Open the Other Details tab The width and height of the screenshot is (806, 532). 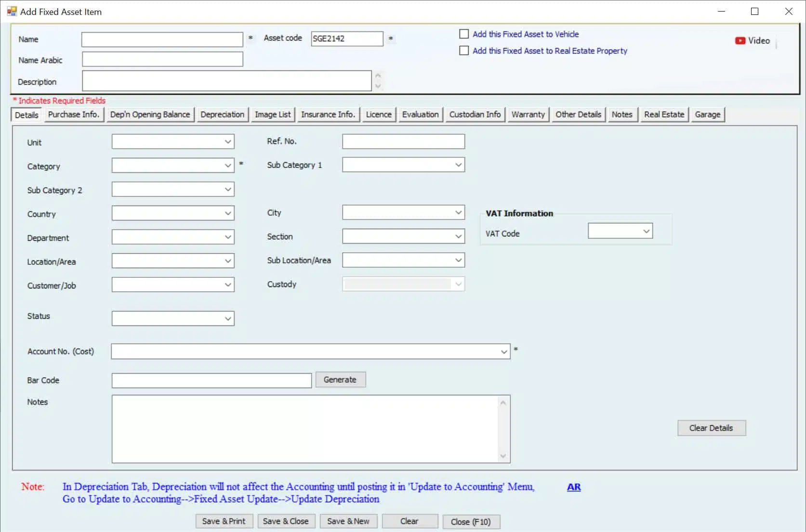tap(578, 115)
